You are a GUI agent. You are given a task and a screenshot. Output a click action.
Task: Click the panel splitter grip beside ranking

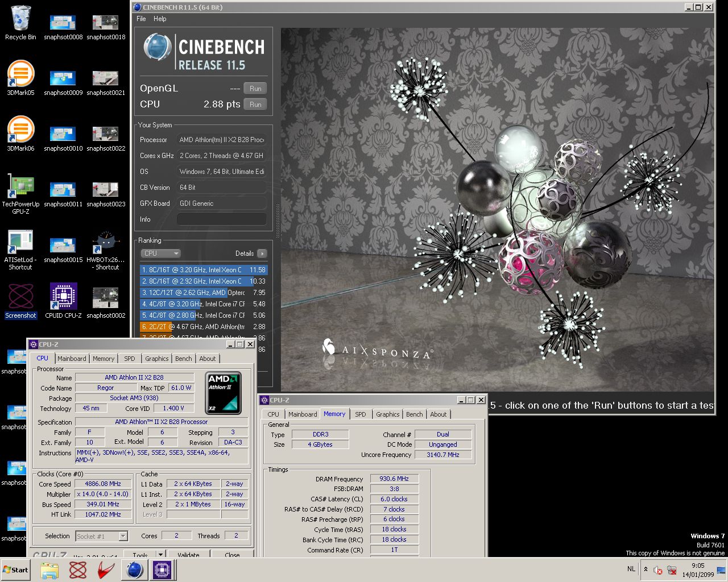(278, 219)
